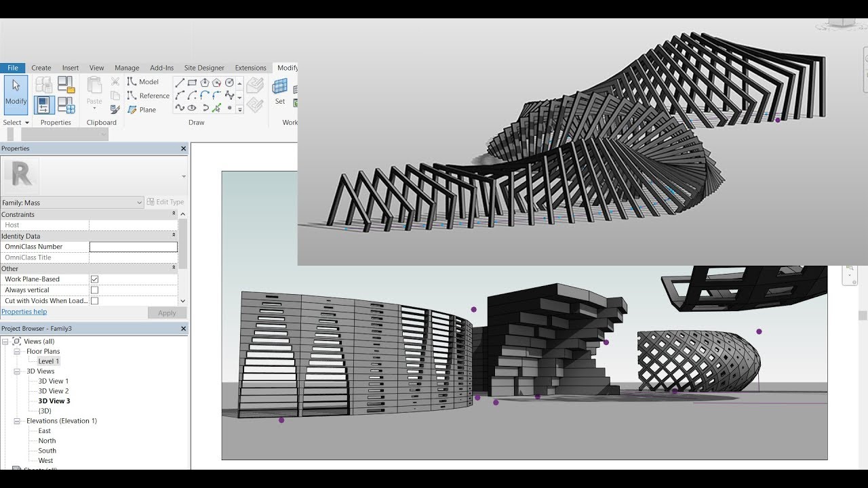Choose the Rectangle draw tool
This screenshot has width=868, height=488.
[x=192, y=83]
